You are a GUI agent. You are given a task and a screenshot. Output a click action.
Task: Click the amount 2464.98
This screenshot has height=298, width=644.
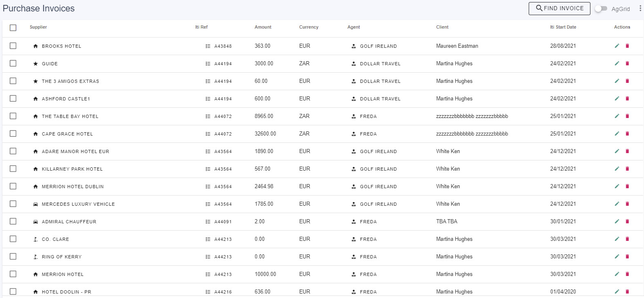[264, 186]
